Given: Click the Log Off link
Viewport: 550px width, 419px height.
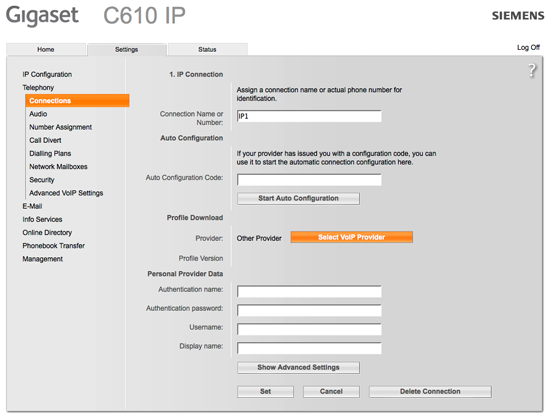Looking at the screenshot, I should pyautogui.click(x=528, y=47).
